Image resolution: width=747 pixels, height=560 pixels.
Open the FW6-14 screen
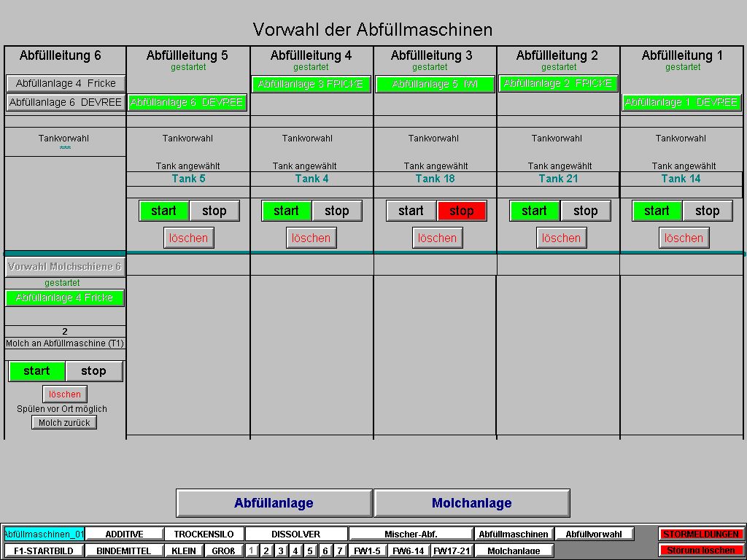coord(409,551)
